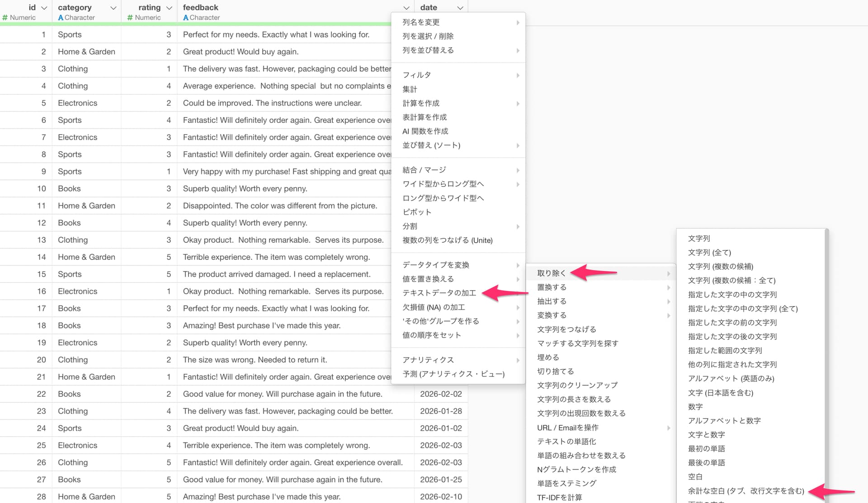Select 余計な空白 (タブ、改行文字を含む) option
The width and height of the screenshot is (868, 503).
click(x=746, y=491)
